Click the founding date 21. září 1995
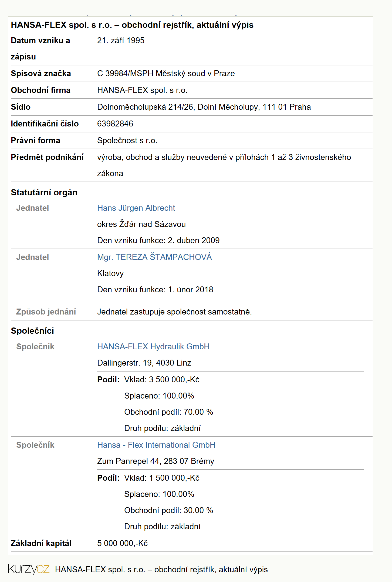The width and height of the screenshot is (392, 582). [x=121, y=41]
